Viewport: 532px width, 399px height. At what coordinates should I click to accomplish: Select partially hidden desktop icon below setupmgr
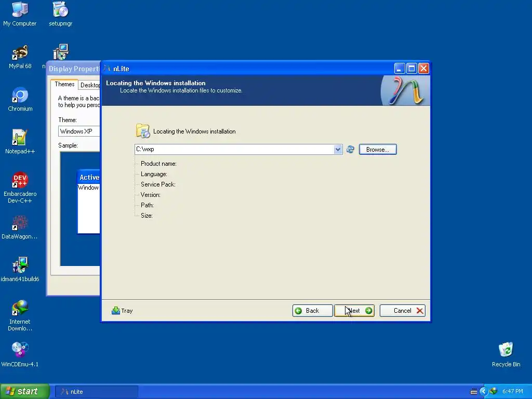pyautogui.click(x=60, y=52)
